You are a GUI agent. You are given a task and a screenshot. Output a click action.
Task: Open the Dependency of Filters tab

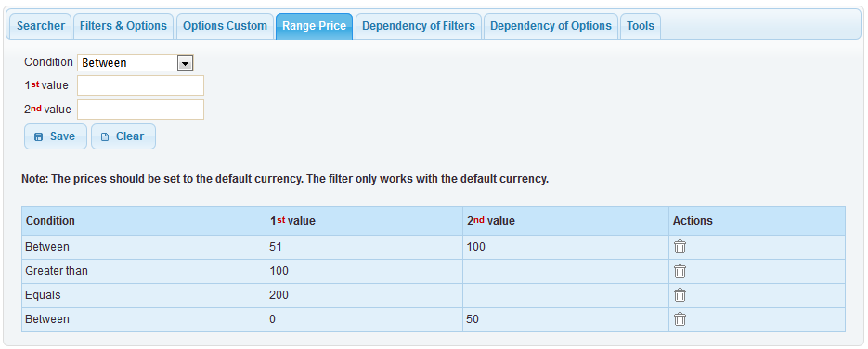[419, 26]
